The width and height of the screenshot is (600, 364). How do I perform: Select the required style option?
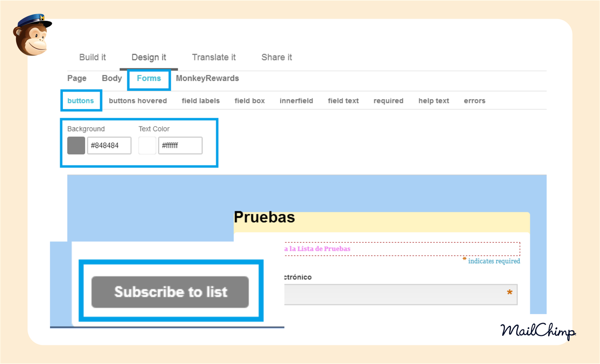pos(388,101)
